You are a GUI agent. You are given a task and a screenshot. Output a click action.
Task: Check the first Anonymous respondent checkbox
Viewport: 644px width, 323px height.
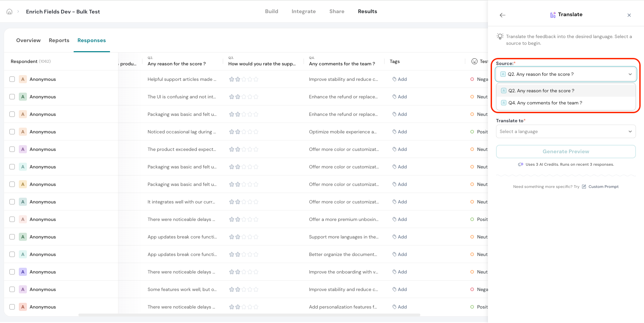[x=12, y=79]
